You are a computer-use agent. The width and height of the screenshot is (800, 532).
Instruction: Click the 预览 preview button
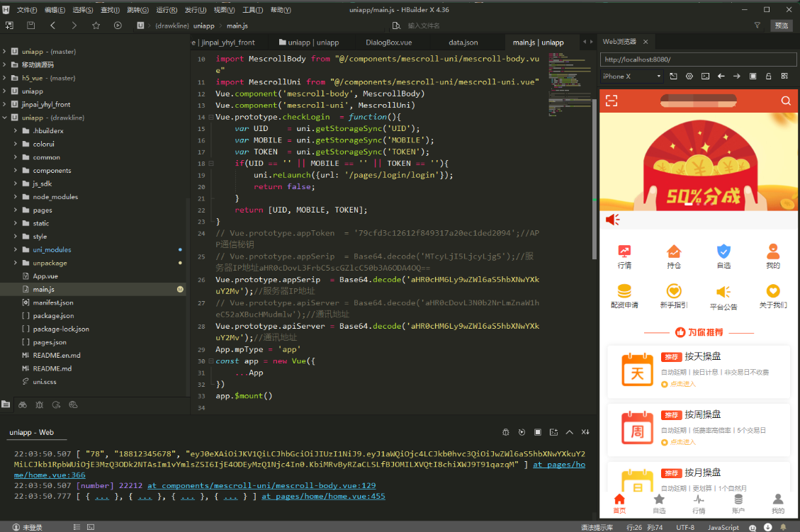click(781, 26)
